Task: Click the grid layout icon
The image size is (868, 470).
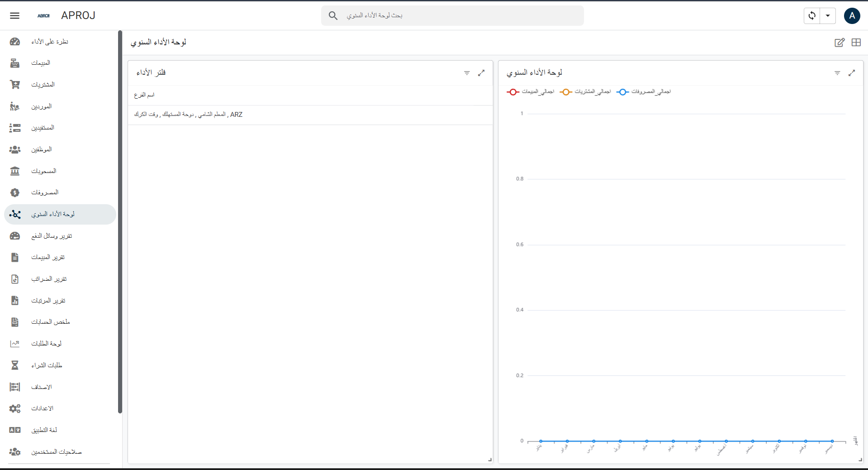Action: (x=856, y=43)
